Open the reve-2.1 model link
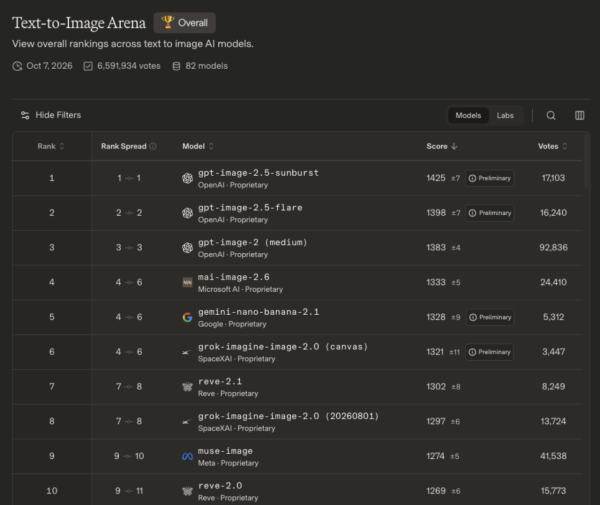The image size is (600, 505). click(220, 381)
